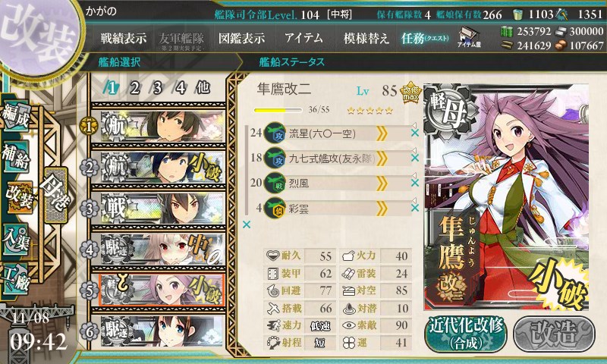Open the 任務(クエスト) quest menu
The image size is (607, 364).
click(x=425, y=38)
